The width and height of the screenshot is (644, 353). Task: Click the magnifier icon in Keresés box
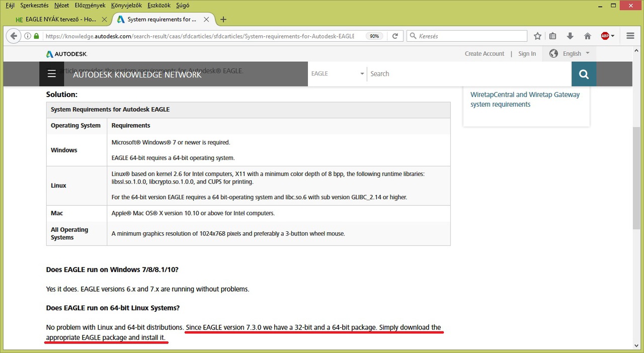(413, 36)
